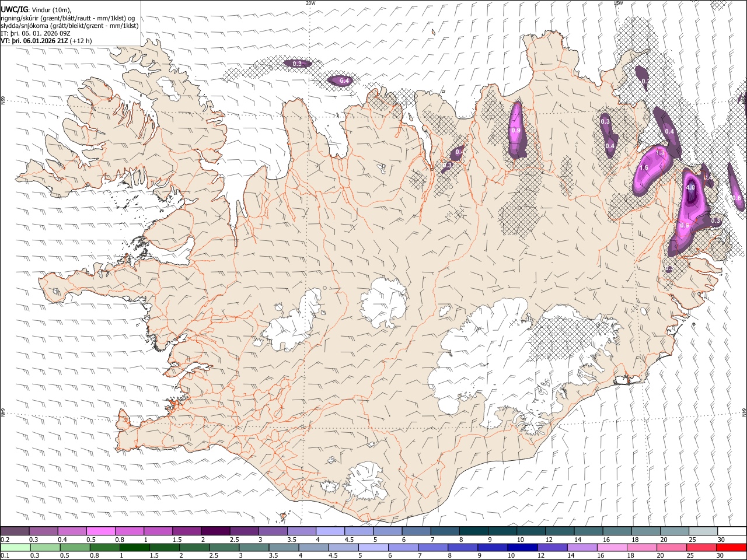Click the white swatch after 30 in upper legend
This screenshot has height=560, width=747.
point(732,531)
